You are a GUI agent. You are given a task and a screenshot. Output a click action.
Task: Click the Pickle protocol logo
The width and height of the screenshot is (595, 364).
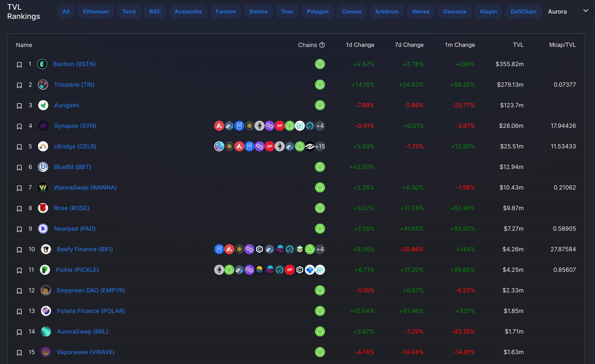click(x=45, y=270)
